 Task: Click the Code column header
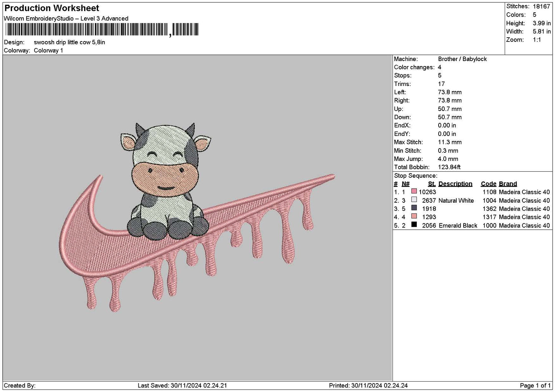click(489, 184)
